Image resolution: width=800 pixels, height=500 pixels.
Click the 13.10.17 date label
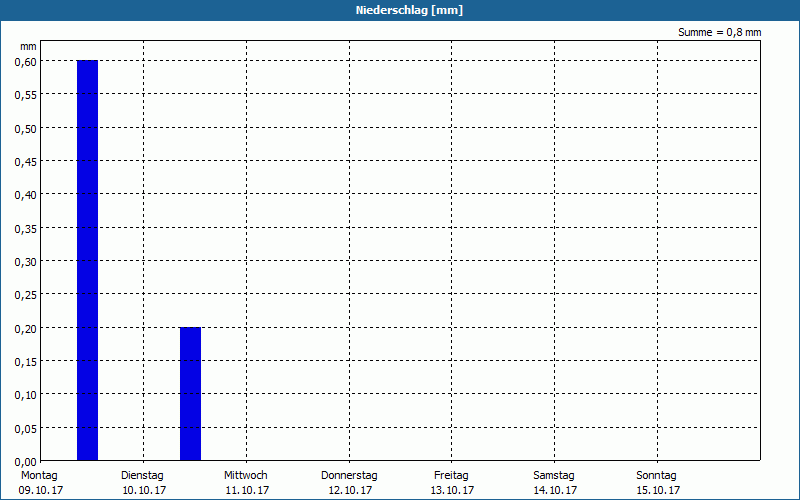point(452,490)
